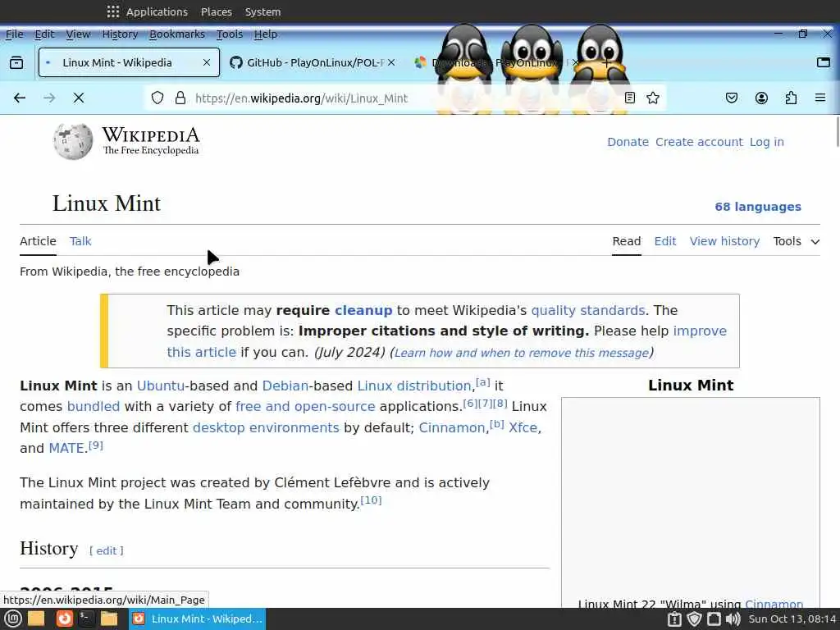Image resolution: width=840 pixels, height=630 pixels.
Task: Click the clock showing Sun Oct 13
Action: click(792, 619)
